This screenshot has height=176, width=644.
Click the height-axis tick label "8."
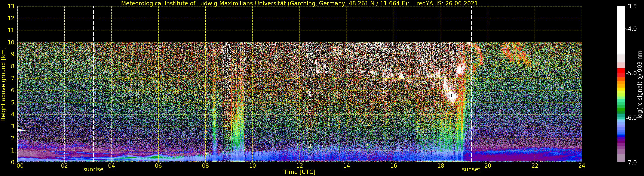pyautogui.click(x=13, y=67)
